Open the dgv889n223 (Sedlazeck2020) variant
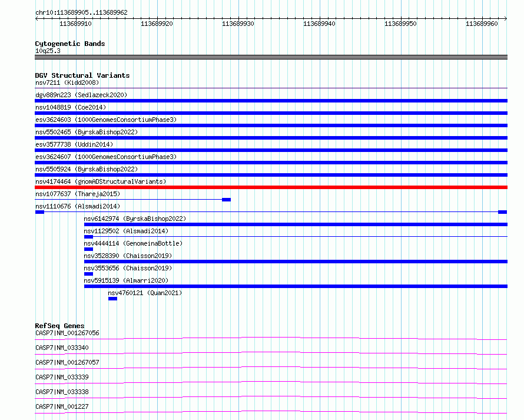Image resolution: width=524 pixels, height=420 pixels. pos(81,95)
